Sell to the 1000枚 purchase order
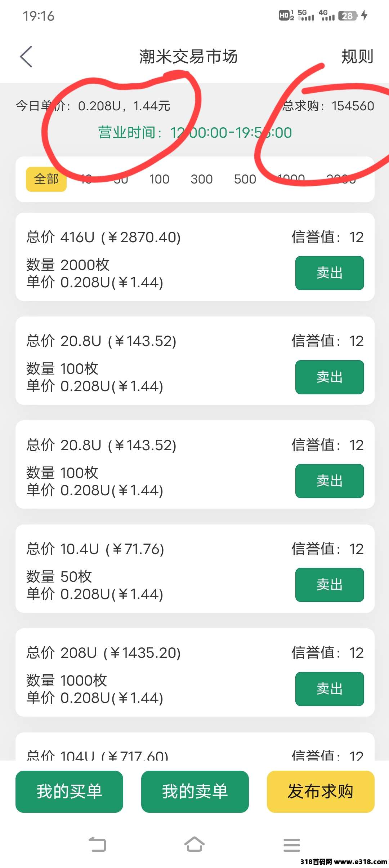Image resolution: width=389 pixels, height=868 pixels. [x=329, y=688]
